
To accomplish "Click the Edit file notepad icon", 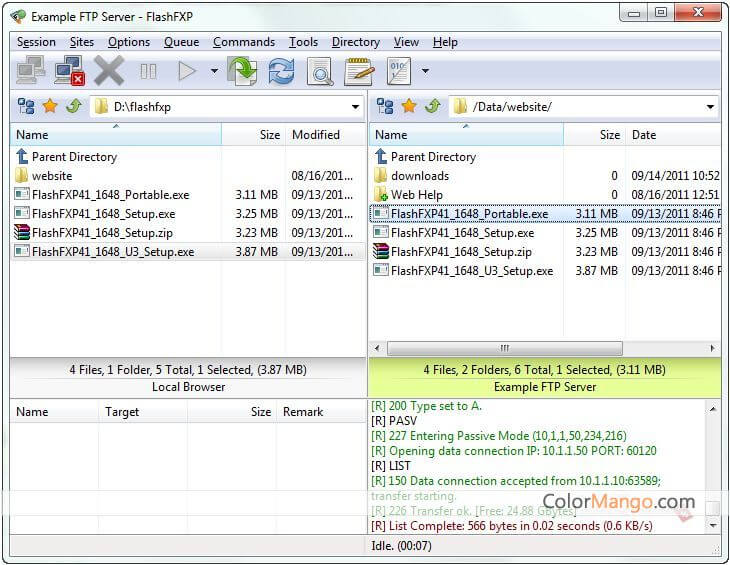I will click(x=358, y=71).
